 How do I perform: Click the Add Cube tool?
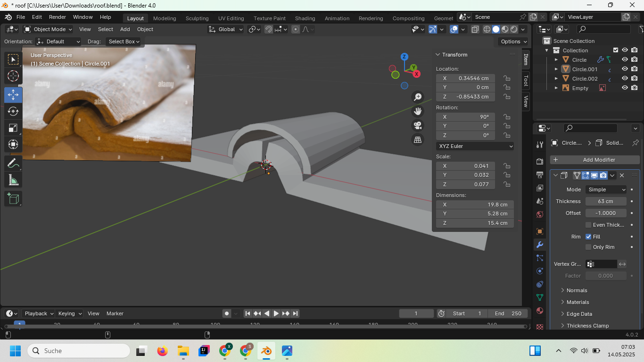[13, 198]
